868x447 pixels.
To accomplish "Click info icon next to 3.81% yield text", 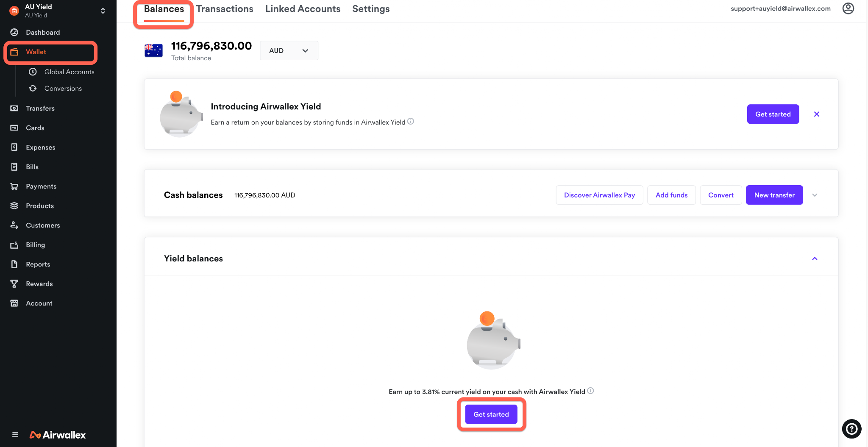I will (590, 391).
